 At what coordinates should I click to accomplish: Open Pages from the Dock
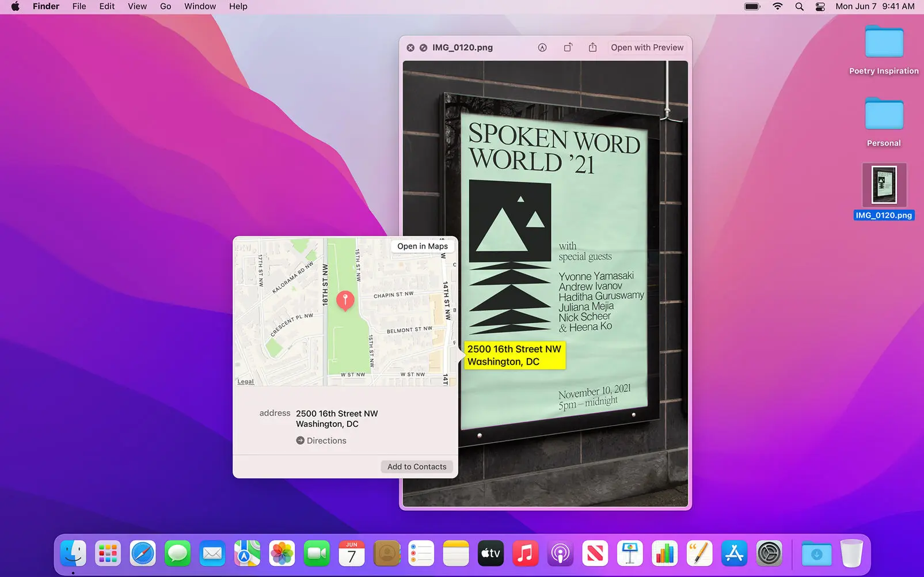click(699, 554)
